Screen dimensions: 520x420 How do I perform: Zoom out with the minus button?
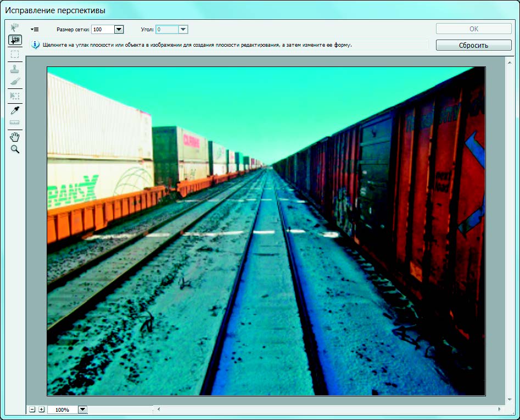pyautogui.click(x=32, y=410)
